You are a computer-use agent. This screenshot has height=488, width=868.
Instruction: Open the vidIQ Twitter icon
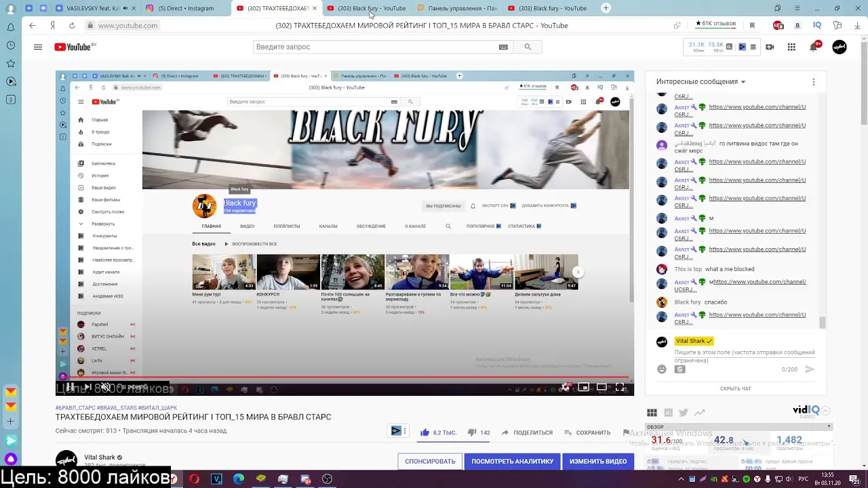tap(684, 413)
